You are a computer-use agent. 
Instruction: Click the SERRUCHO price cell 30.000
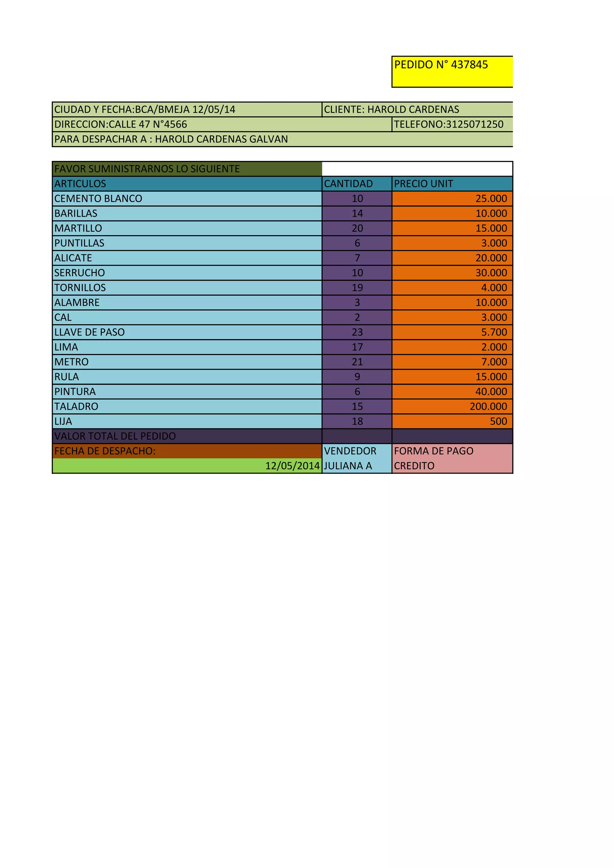(x=452, y=273)
